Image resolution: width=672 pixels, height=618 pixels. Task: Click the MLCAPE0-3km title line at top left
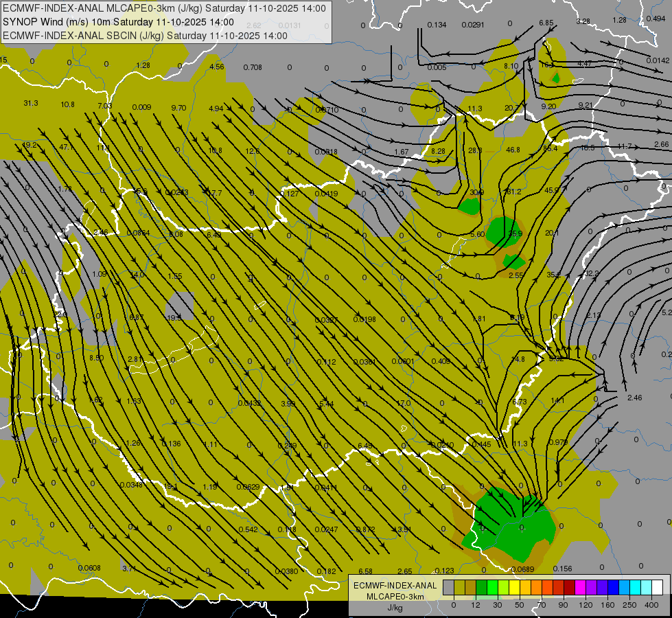(x=164, y=8)
